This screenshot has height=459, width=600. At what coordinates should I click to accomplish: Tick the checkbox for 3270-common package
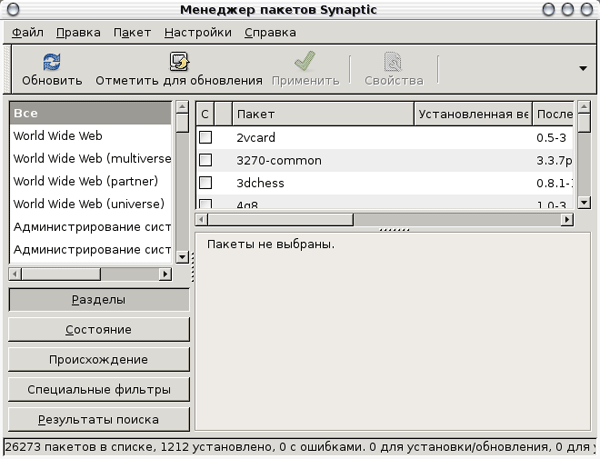click(x=205, y=160)
